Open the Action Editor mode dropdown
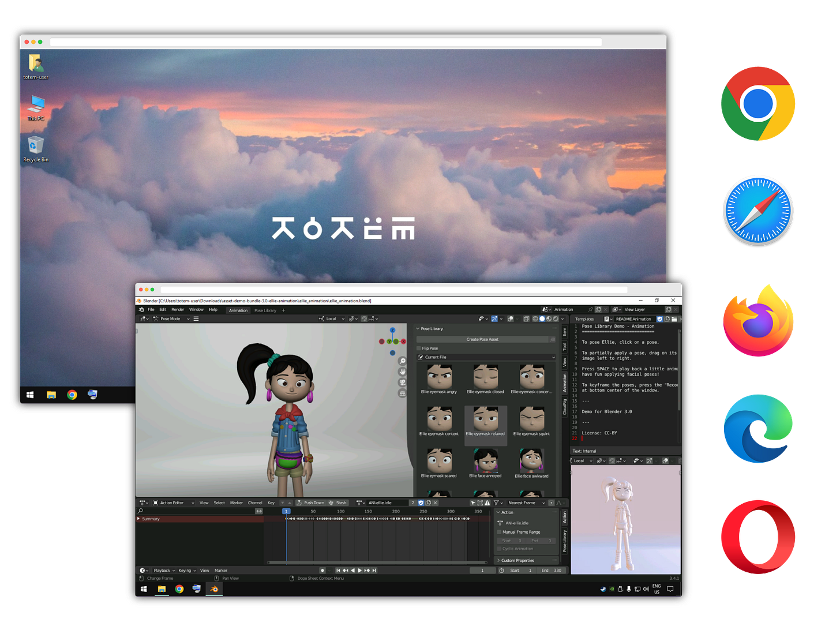 coord(173,502)
